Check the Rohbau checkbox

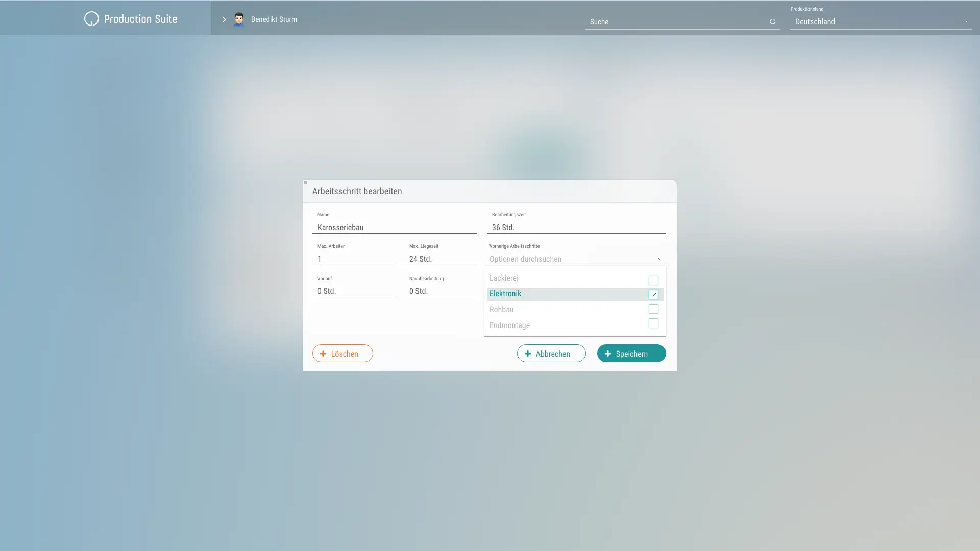pyautogui.click(x=653, y=309)
